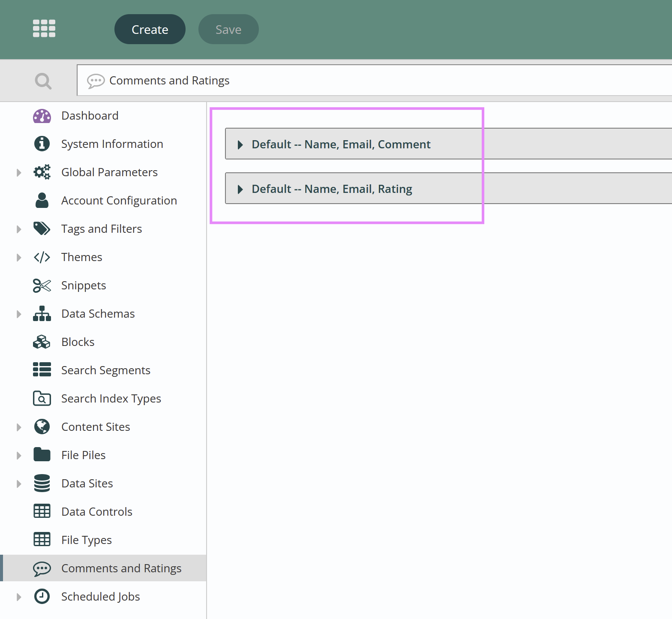Click 'Default -- Name, Email, Rating' title text

332,189
